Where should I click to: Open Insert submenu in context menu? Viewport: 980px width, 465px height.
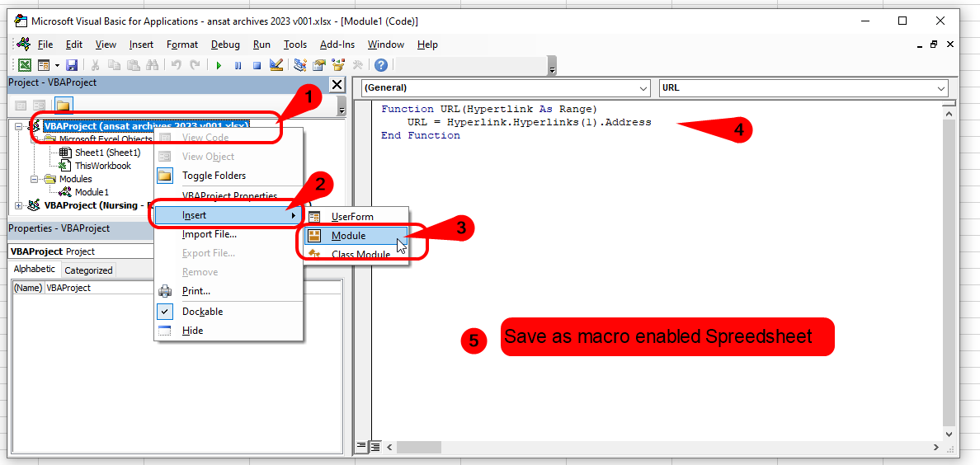(229, 215)
